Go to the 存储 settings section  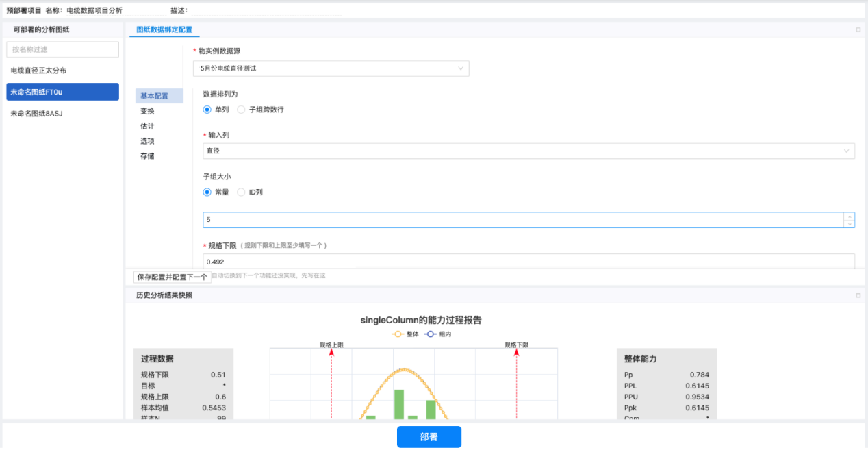click(148, 156)
